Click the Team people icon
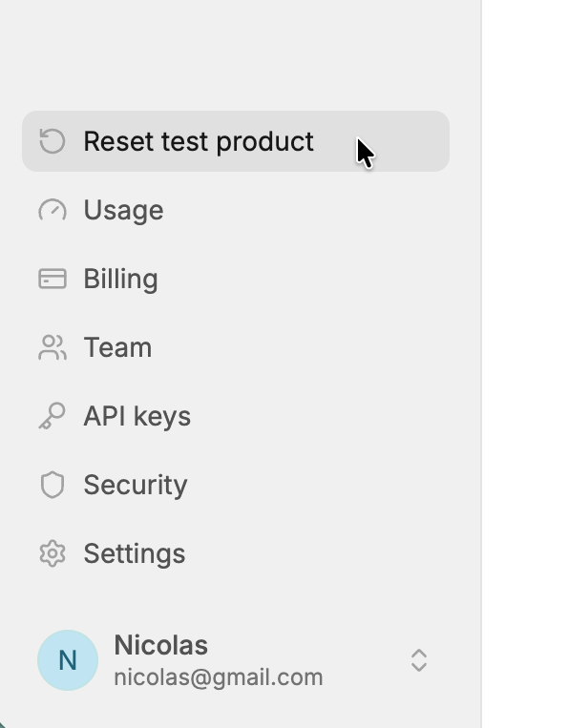The image size is (568, 728). coord(52,347)
